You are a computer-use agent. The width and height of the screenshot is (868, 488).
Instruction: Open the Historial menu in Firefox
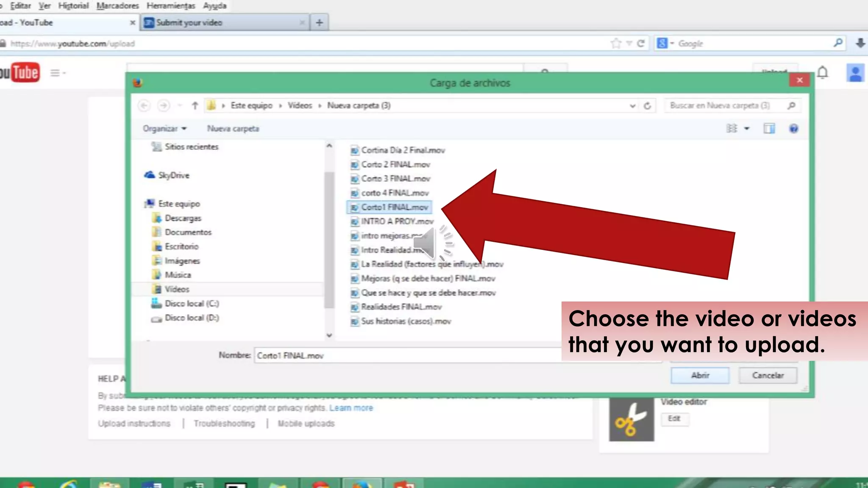click(x=73, y=6)
